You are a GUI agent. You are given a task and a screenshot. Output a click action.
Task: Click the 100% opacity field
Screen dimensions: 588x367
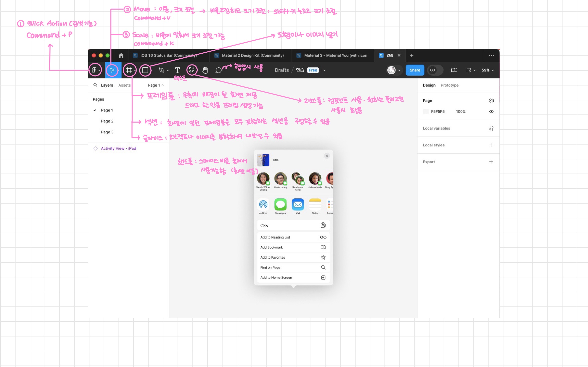tap(461, 112)
